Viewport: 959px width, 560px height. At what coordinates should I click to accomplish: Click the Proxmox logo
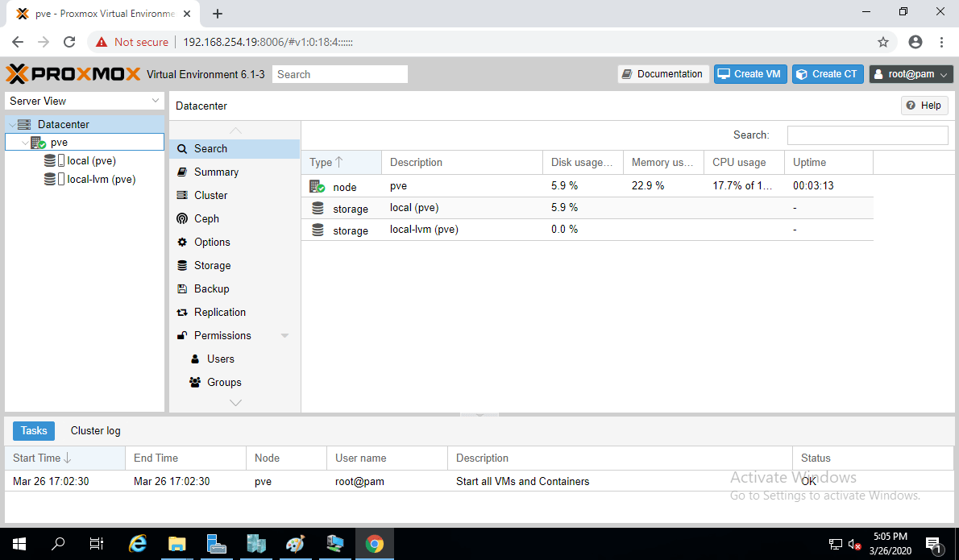(x=73, y=74)
